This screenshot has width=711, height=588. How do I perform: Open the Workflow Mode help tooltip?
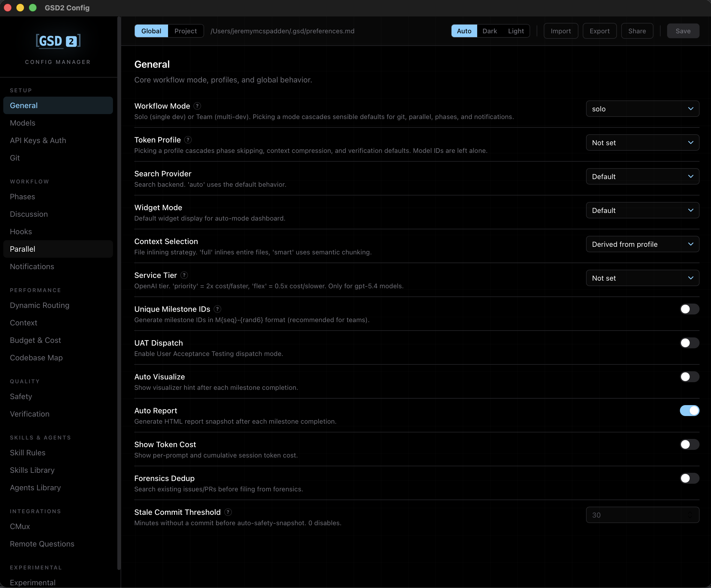coord(197,106)
